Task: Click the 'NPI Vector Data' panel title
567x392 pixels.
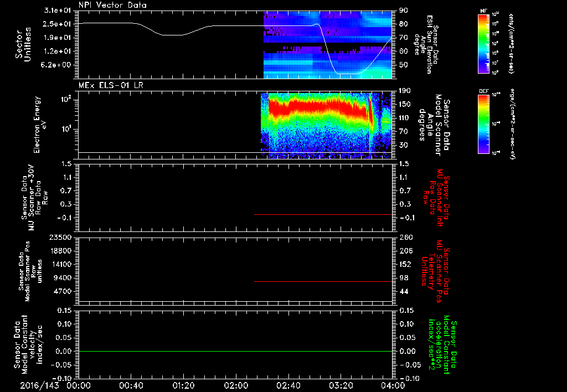Action: click(113, 5)
